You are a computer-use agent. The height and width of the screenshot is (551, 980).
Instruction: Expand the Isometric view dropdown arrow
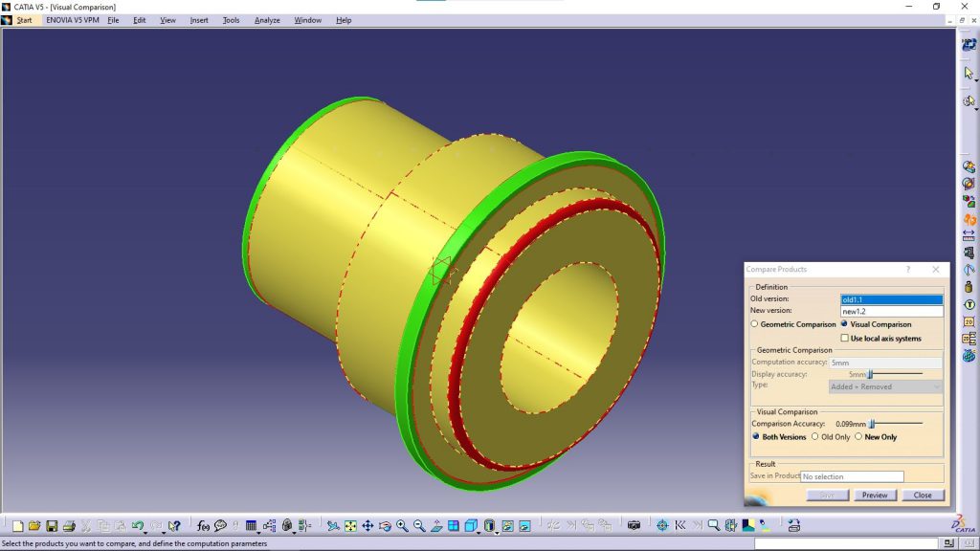coord(479,532)
